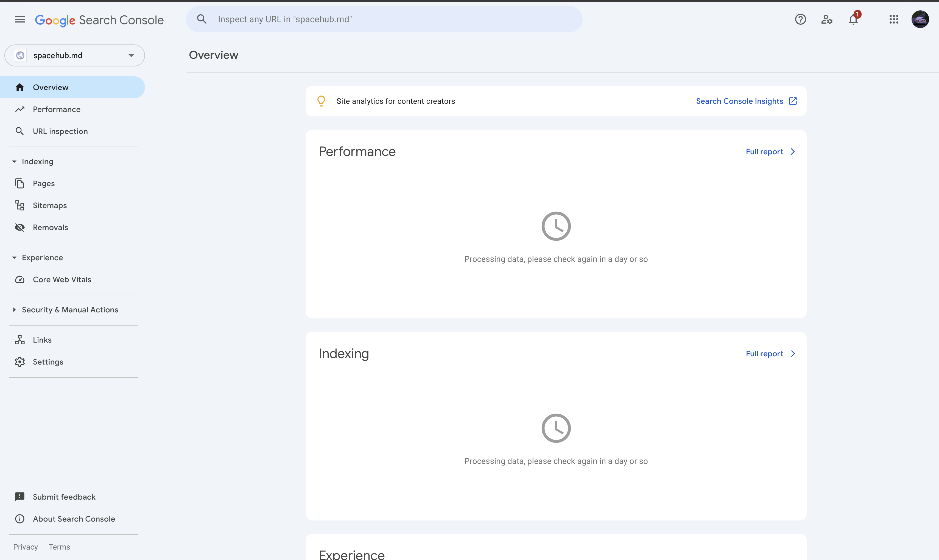Open the hamburger main menu

(19, 19)
